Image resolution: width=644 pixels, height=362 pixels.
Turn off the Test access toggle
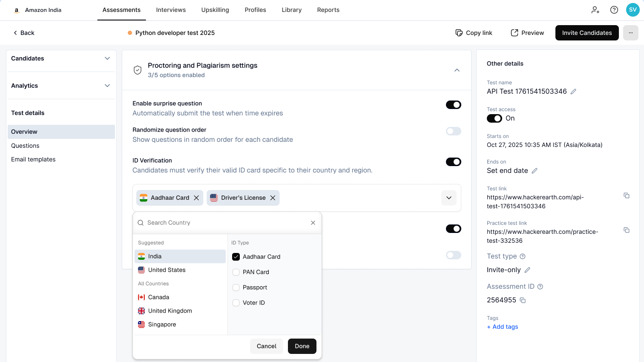[x=494, y=118]
